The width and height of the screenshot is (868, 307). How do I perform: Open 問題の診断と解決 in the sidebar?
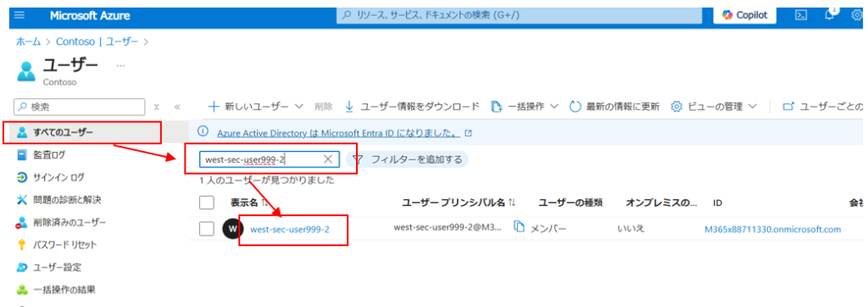(x=66, y=199)
